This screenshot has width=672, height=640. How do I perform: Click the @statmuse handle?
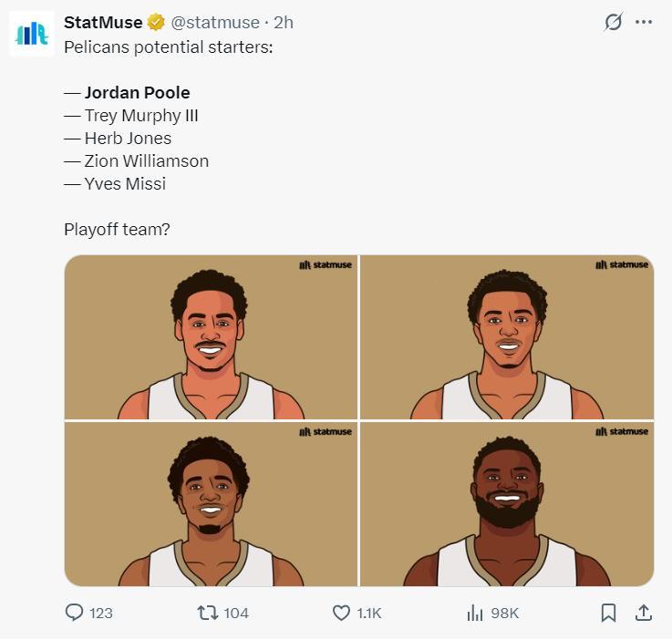[x=215, y=23]
